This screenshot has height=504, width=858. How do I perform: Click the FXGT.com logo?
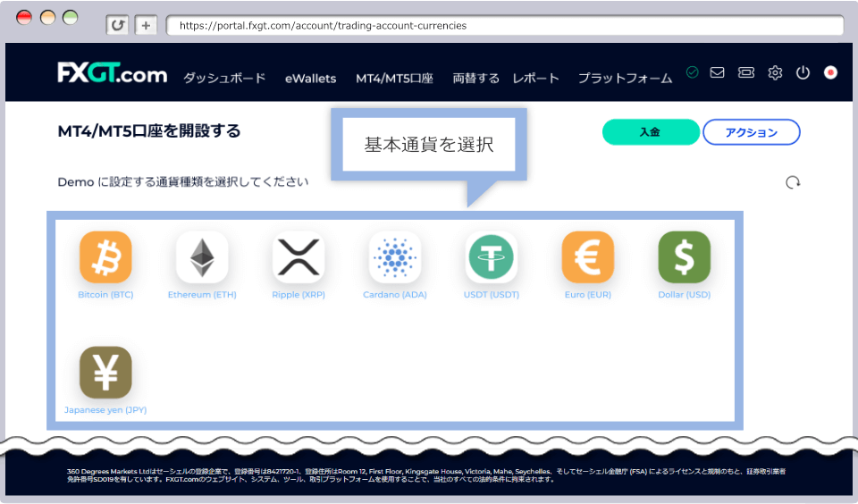pos(113,72)
